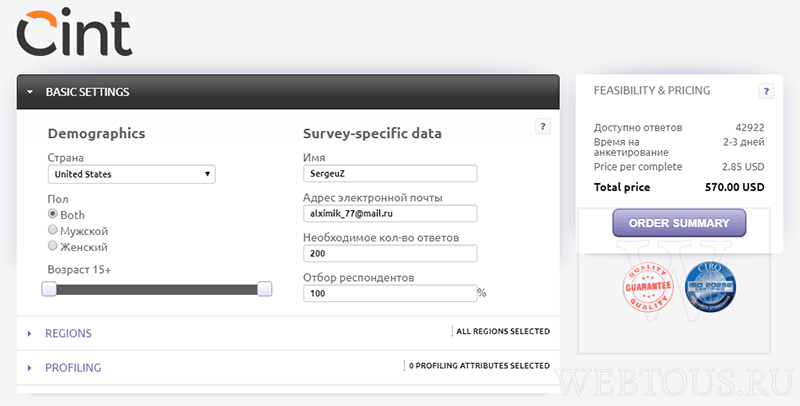Focus the email address input field
The image size is (800, 406).
[390, 213]
